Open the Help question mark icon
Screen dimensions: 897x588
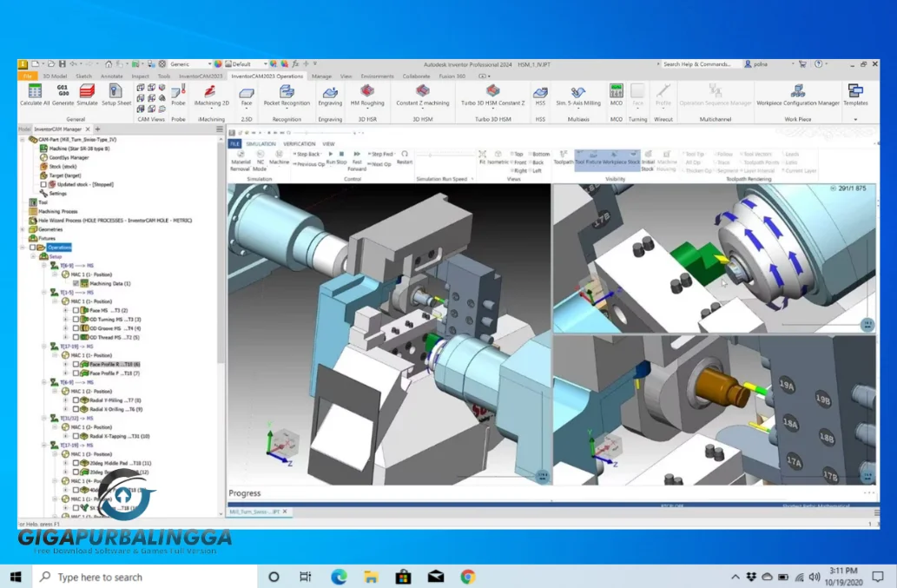pyautogui.click(x=819, y=64)
